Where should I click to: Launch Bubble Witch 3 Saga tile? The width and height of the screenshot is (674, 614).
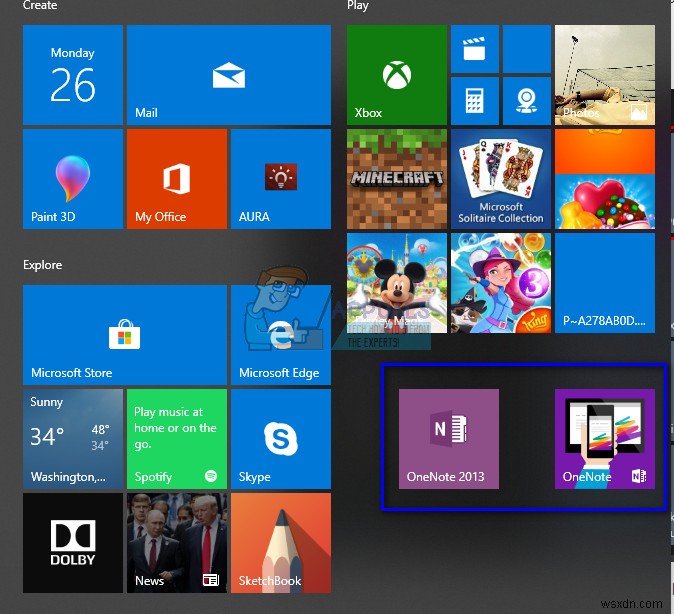pyautogui.click(x=501, y=283)
